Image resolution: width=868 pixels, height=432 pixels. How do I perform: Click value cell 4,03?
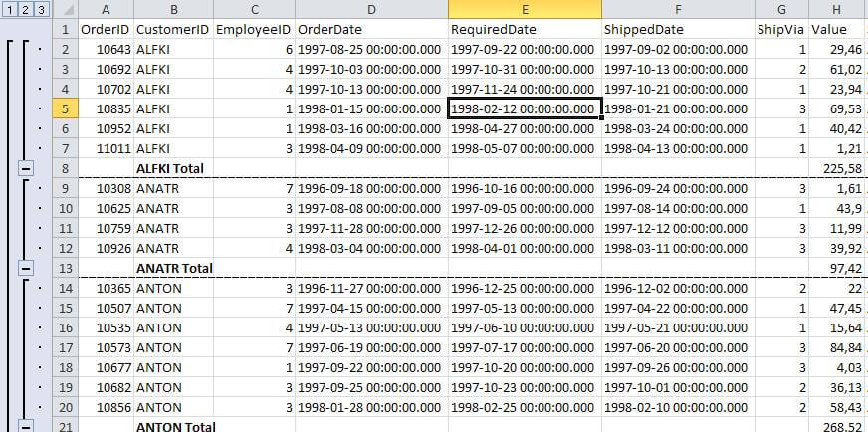837,368
